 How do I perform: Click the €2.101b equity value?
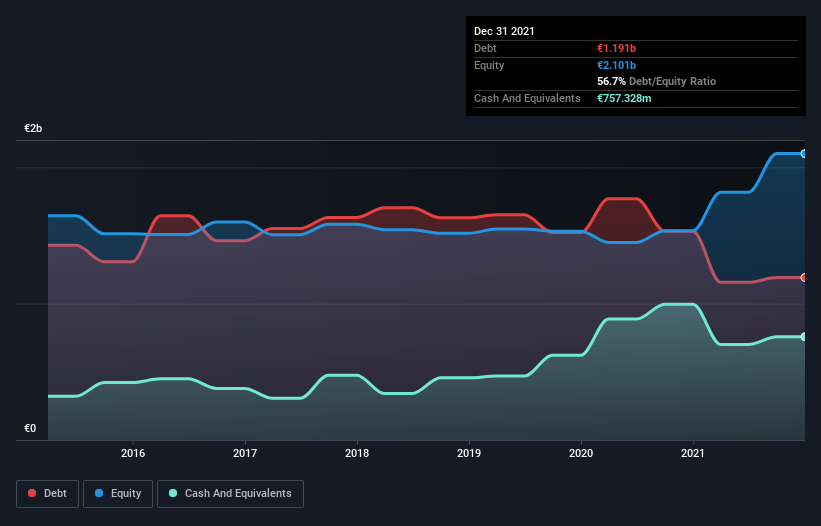pos(616,65)
